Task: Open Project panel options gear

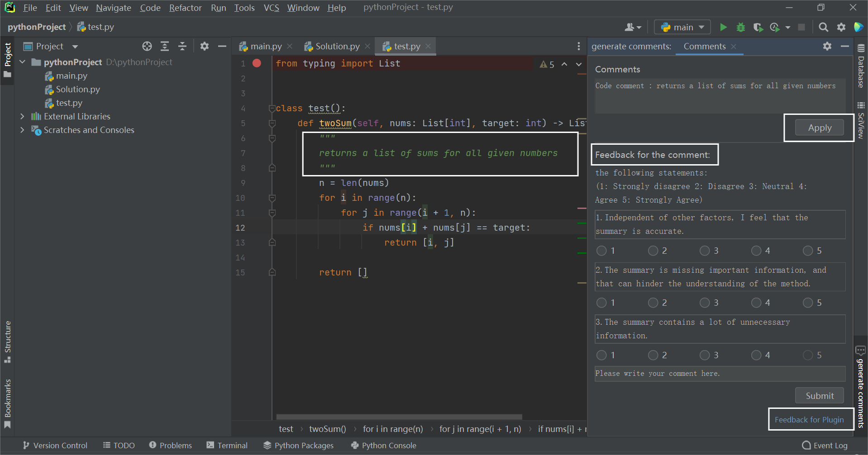Action: (x=205, y=46)
